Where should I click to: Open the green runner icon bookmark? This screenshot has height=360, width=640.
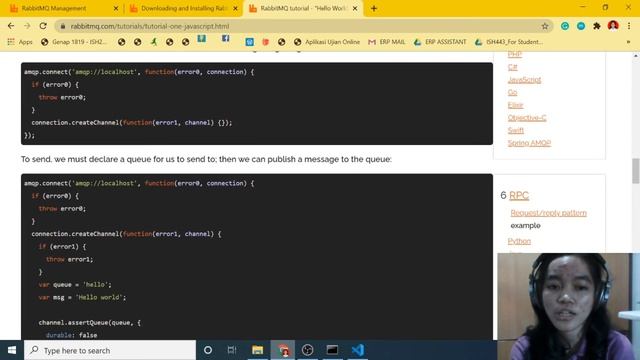click(153, 42)
